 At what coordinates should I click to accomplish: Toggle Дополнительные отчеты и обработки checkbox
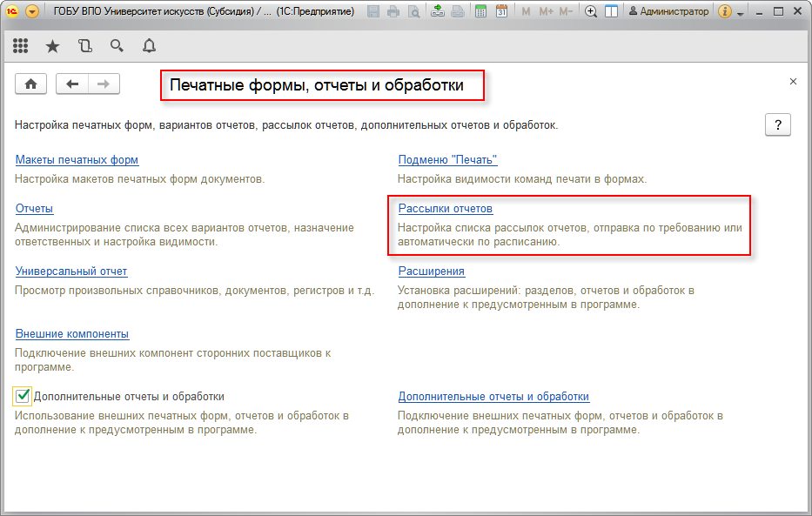pos(23,397)
